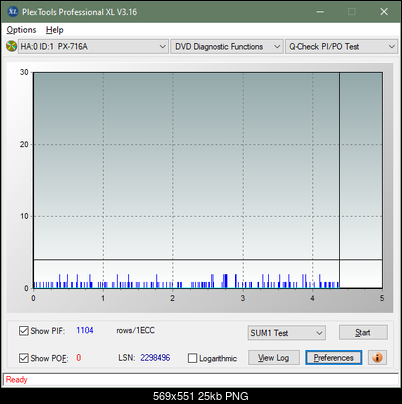Click the vertical end marker line in the graph

pos(339,180)
